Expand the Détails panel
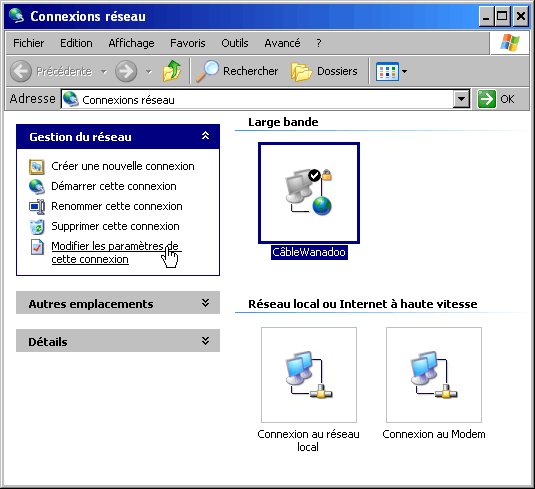Viewport: 535px width, 489px height. 205,341
